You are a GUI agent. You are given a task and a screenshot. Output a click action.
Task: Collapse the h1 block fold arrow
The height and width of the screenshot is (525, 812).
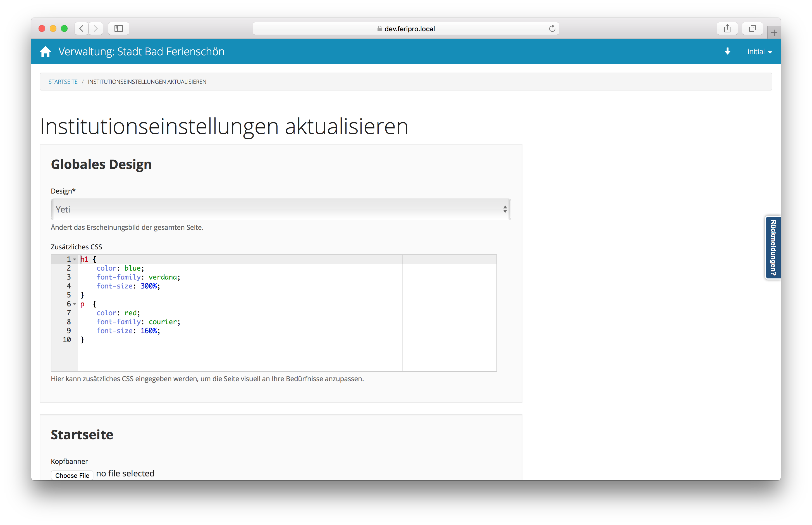coord(75,259)
